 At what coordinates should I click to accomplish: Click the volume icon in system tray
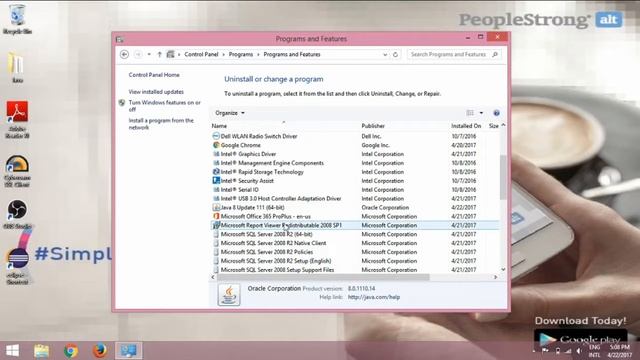coord(578,351)
